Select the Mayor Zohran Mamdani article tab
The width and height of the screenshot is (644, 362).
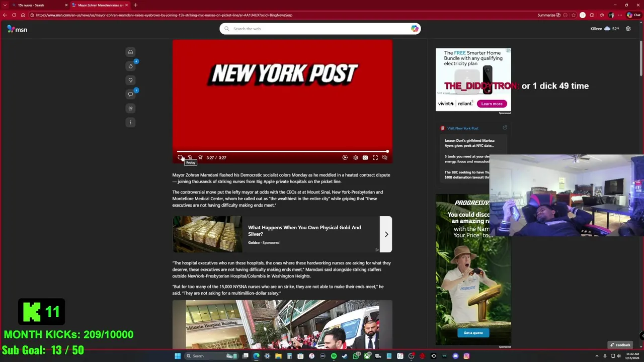(x=100, y=5)
